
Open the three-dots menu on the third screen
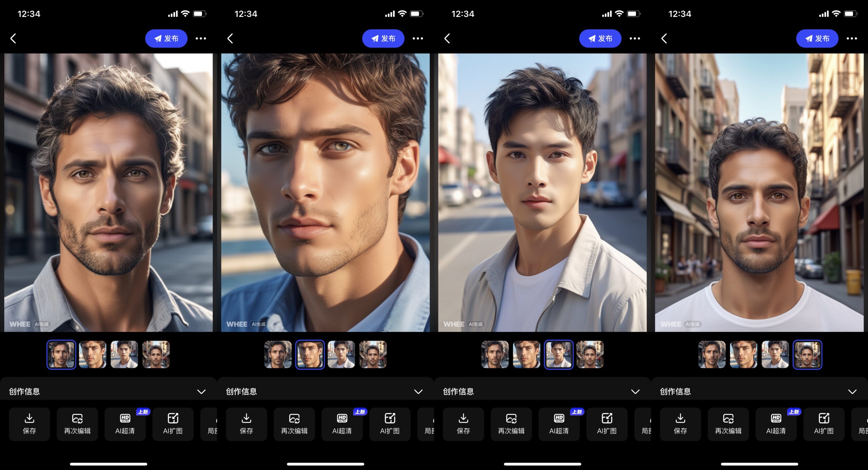click(635, 38)
